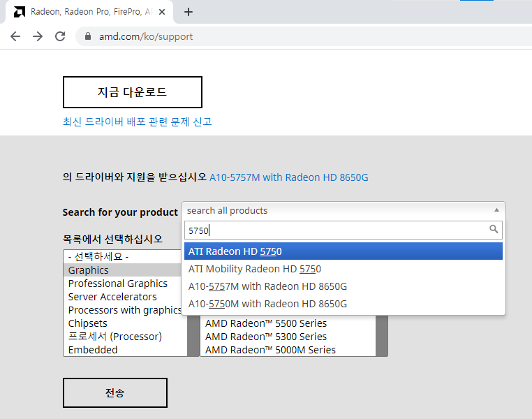The width and height of the screenshot is (532, 419).
Task: Click the magnifier icon in search box
Action: tap(494, 229)
